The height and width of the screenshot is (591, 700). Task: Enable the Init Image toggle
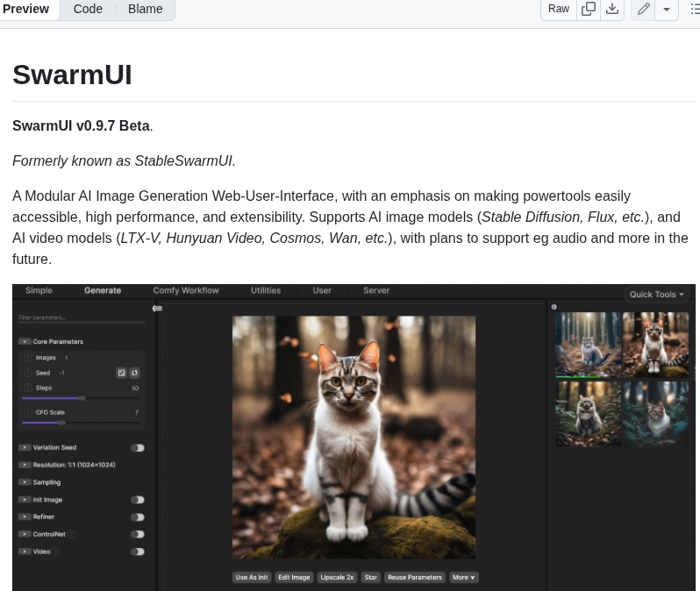point(138,500)
